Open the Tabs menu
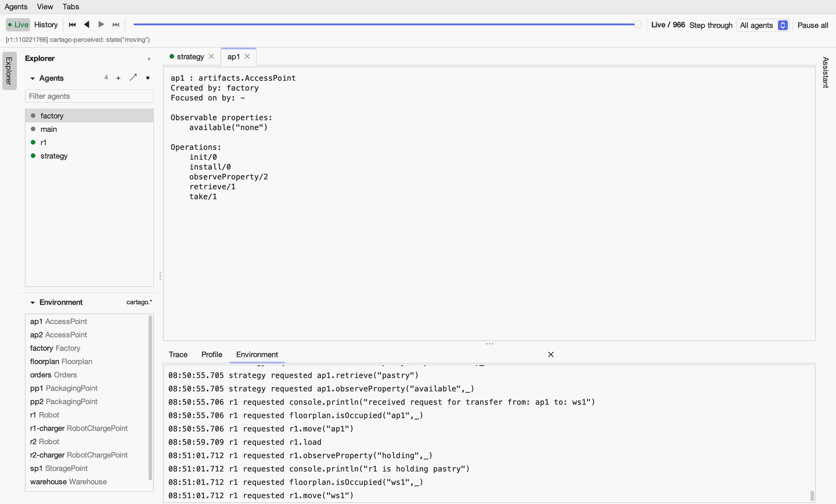836x504 pixels. tap(71, 7)
